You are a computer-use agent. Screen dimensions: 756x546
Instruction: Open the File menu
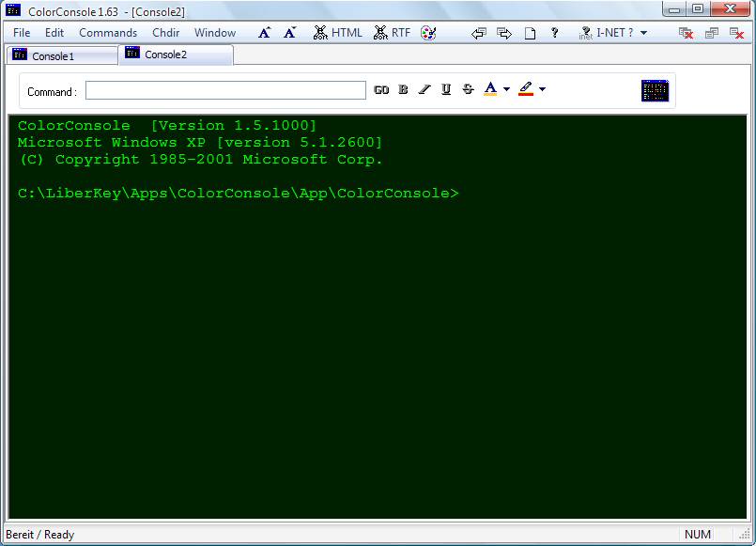(22, 33)
